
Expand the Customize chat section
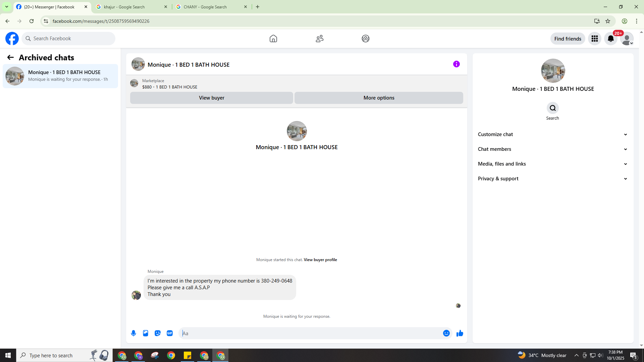click(553, 134)
